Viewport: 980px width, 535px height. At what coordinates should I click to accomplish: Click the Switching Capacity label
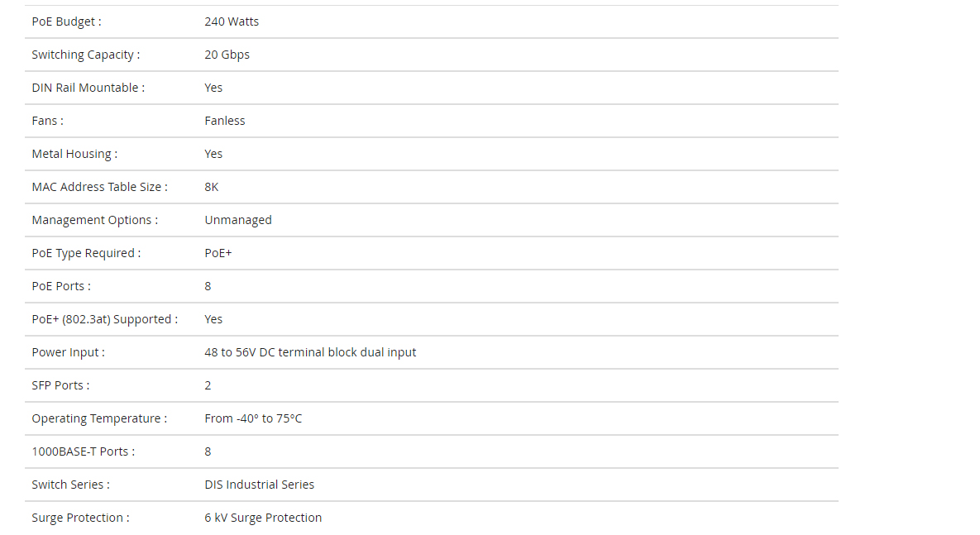86,55
